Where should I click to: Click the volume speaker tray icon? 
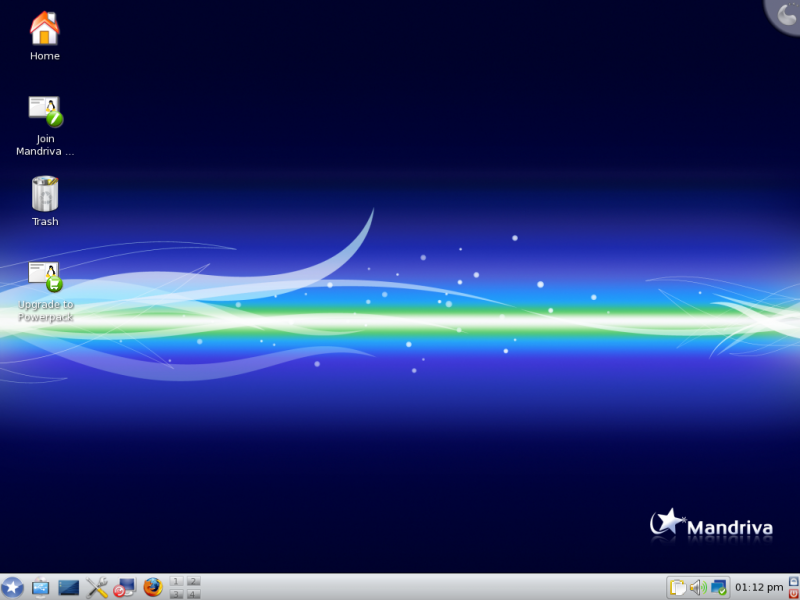point(698,588)
